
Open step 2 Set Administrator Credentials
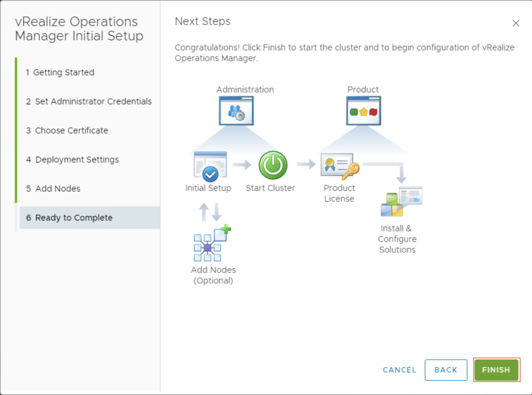click(x=89, y=101)
